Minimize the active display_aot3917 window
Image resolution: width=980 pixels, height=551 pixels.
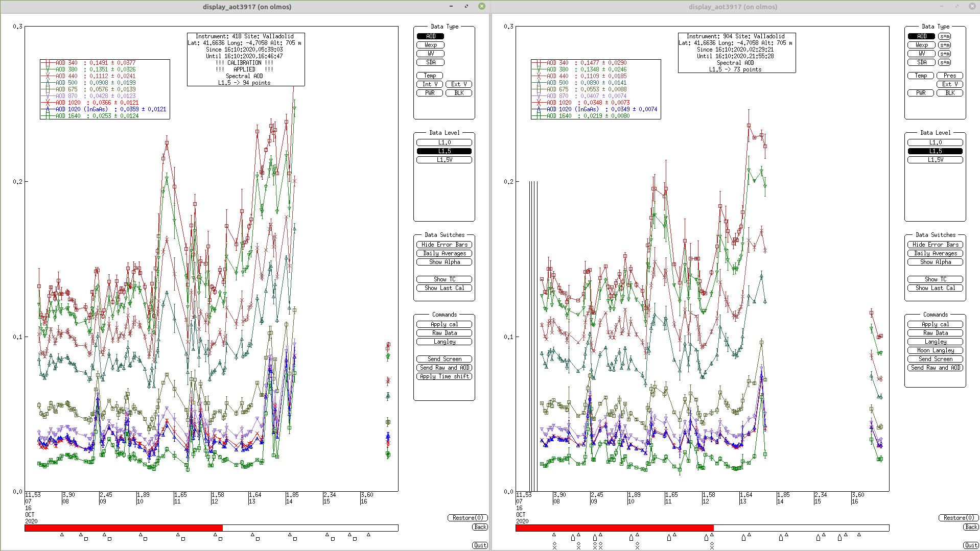pyautogui.click(x=451, y=6)
